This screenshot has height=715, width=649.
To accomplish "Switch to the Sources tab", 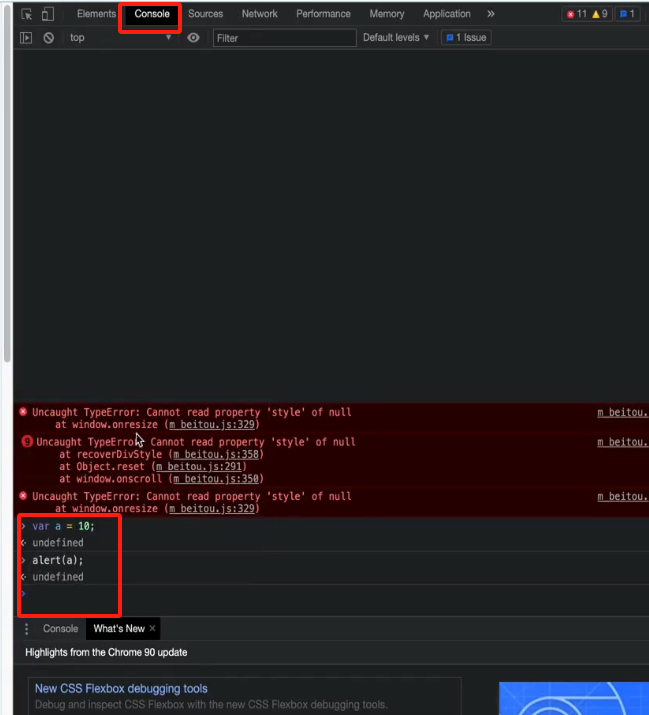I will coord(206,14).
